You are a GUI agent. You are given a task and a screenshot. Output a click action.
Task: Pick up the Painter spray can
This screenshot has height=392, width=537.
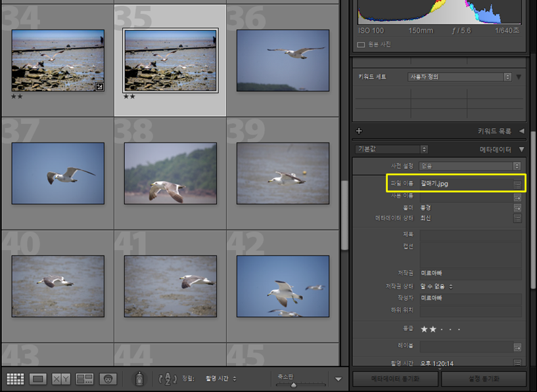(139, 378)
